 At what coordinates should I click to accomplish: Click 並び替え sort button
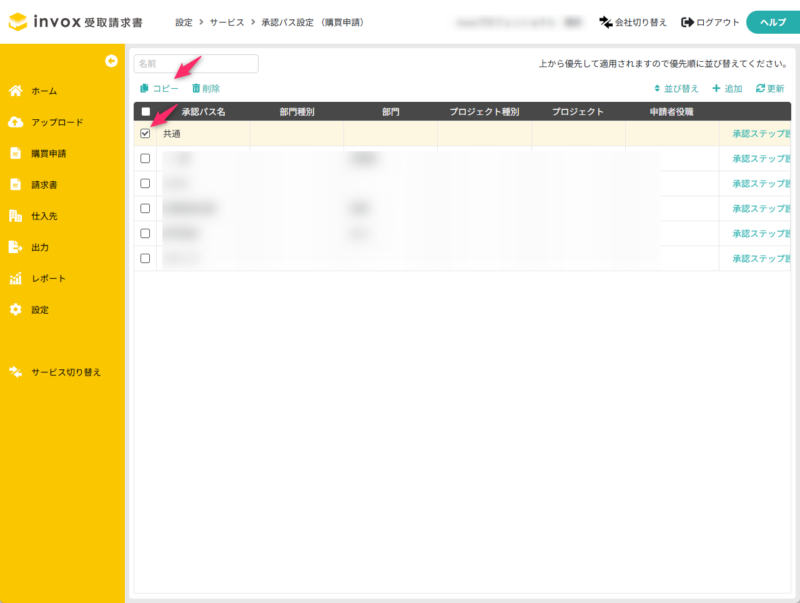pos(676,89)
